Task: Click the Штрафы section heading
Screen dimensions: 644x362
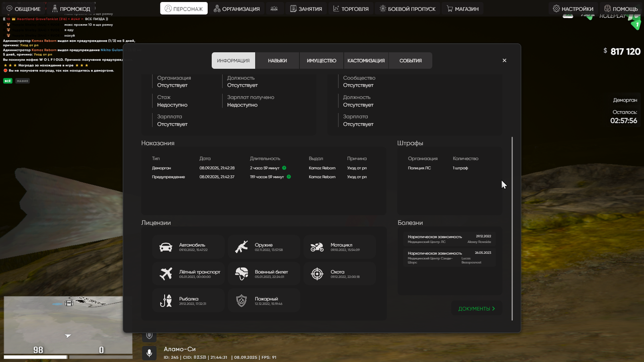Action: pos(410,143)
